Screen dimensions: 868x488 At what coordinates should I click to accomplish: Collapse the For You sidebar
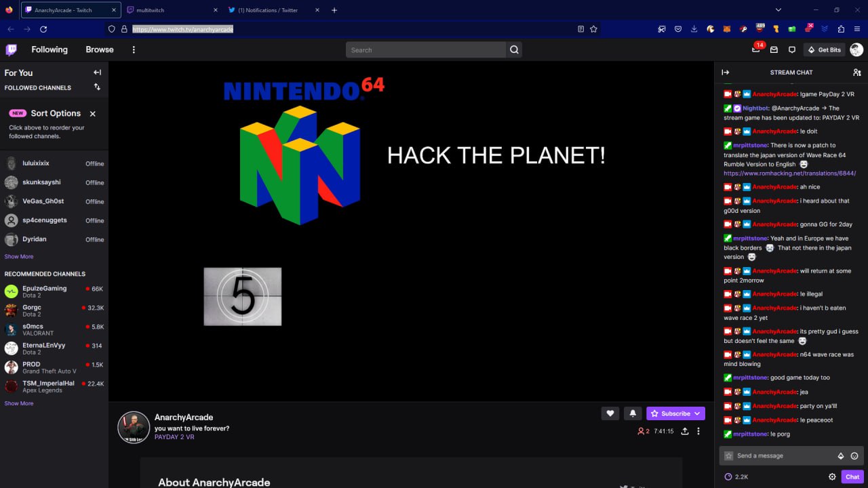97,73
